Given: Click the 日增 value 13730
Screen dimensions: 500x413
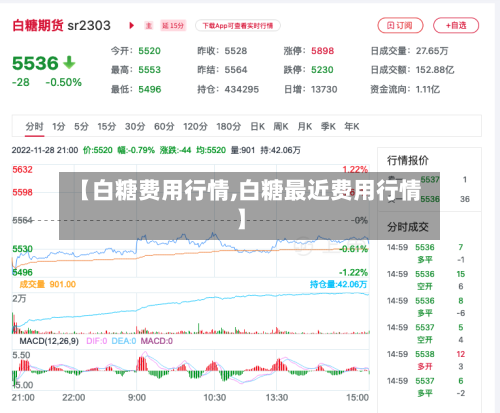Looking at the screenshot, I should (324, 90).
